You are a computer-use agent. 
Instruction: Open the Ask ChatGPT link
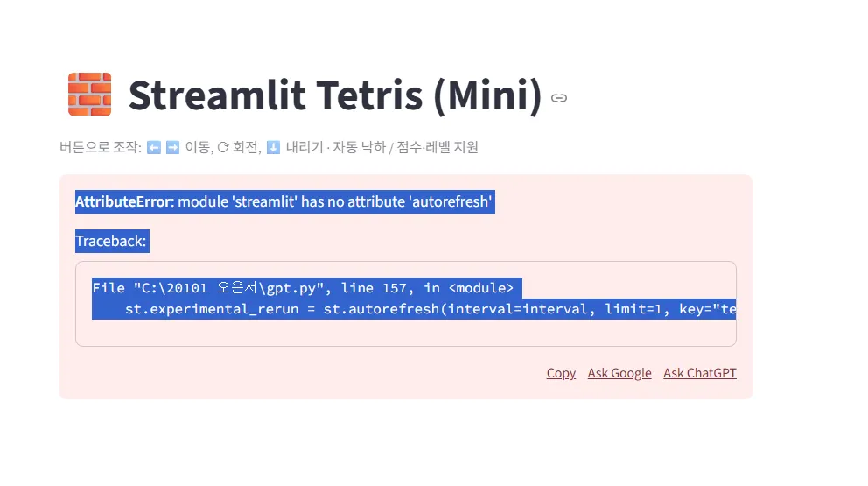(x=699, y=373)
